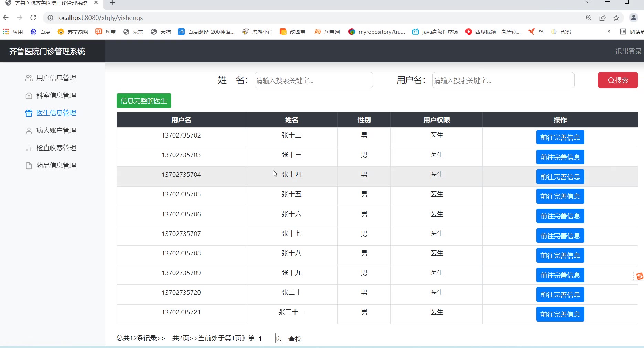Click the 病人账户管理 person icon
The width and height of the screenshot is (644, 348).
point(29,131)
